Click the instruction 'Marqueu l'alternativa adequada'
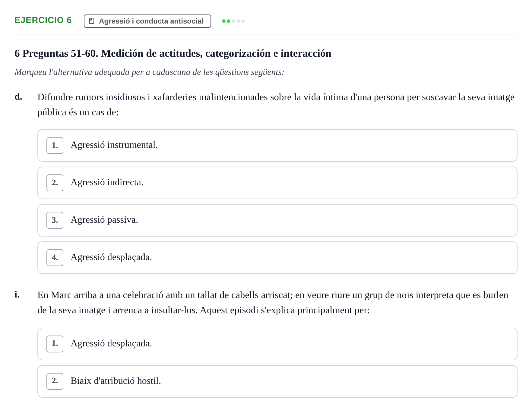The height and width of the screenshot is (417, 532). tap(149, 72)
